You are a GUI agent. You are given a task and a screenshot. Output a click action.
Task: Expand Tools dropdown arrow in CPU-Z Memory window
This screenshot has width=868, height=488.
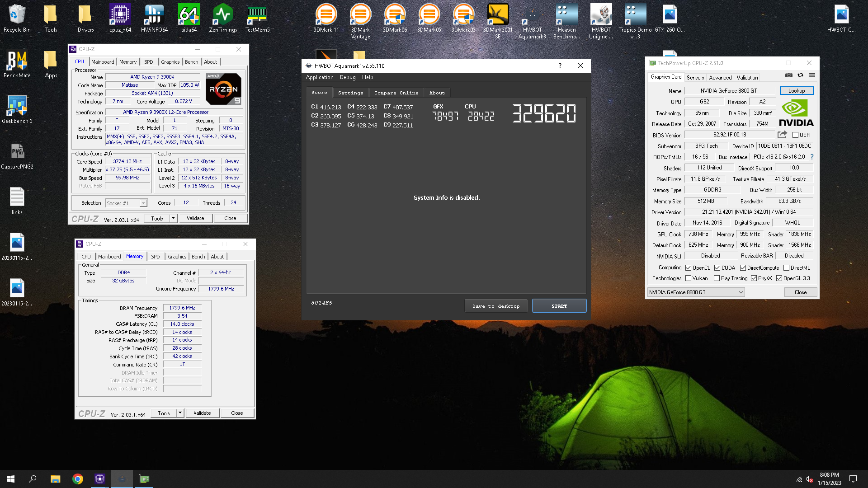180,413
